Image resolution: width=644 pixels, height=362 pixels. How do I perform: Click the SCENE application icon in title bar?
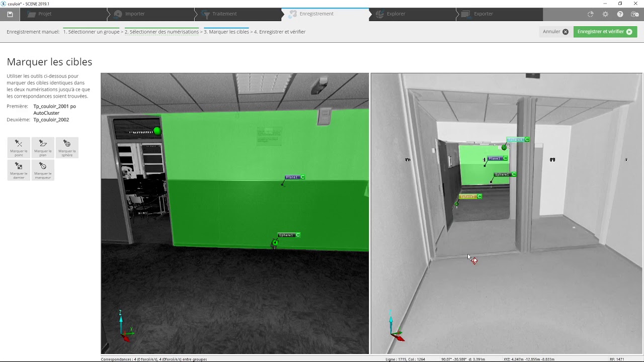tap(4, 4)
